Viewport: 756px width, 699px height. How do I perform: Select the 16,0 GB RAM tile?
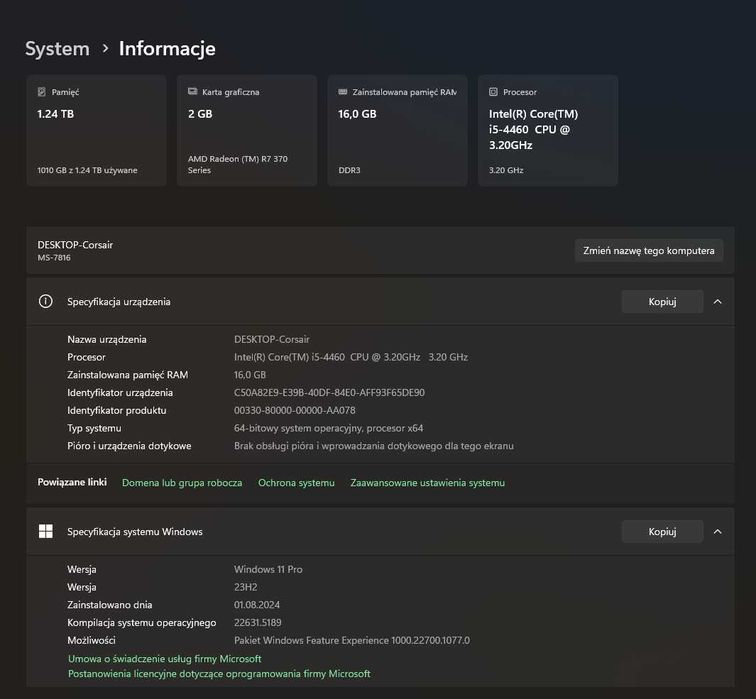pyautogui.click(x=397, y=131)
